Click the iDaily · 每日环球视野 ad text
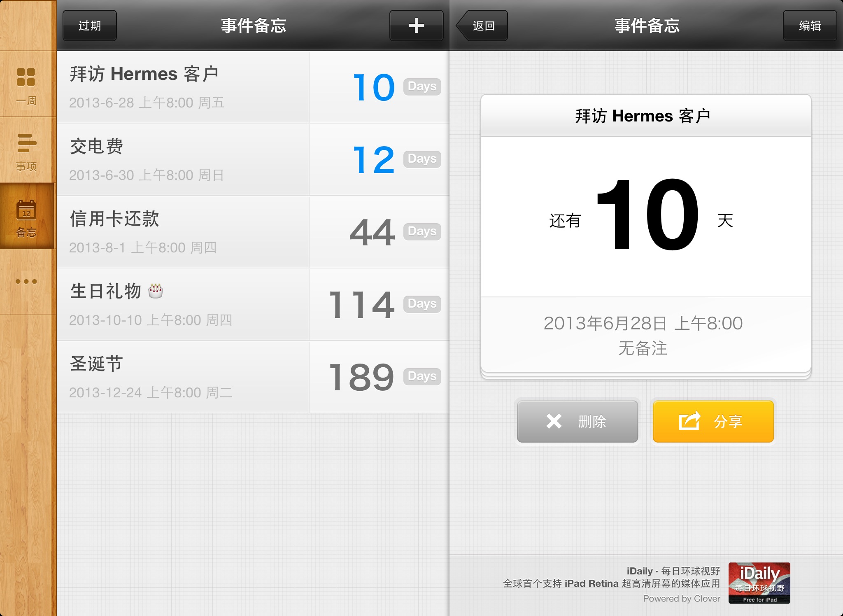This screenshot has height=616, width=843. (673, 571)
